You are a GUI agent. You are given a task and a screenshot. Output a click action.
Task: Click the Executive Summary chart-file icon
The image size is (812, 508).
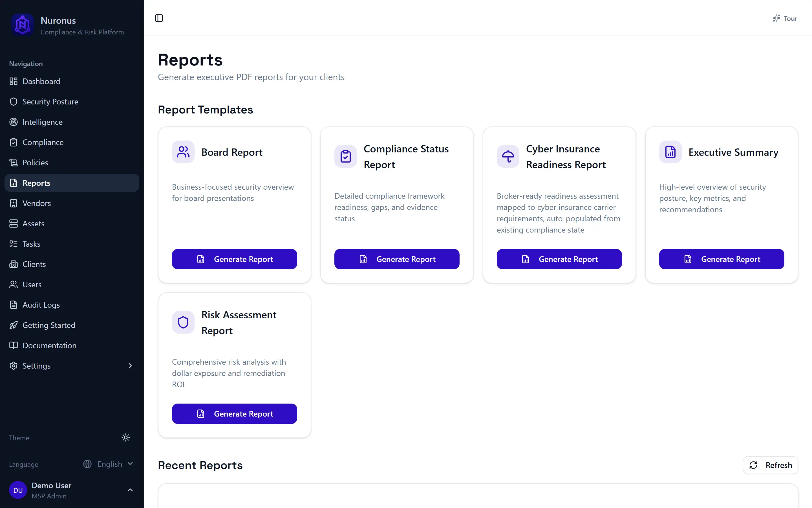coord(670,152)
